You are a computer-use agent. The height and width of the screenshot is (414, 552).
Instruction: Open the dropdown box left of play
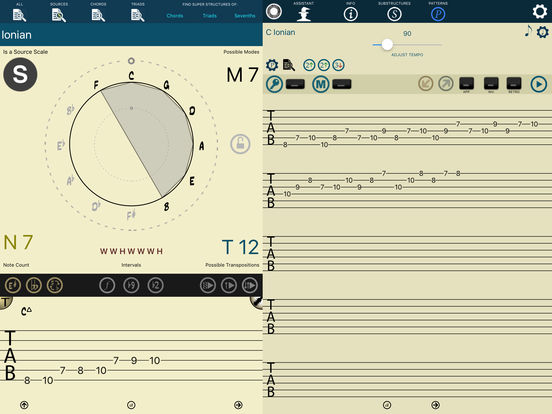[514, 84]
